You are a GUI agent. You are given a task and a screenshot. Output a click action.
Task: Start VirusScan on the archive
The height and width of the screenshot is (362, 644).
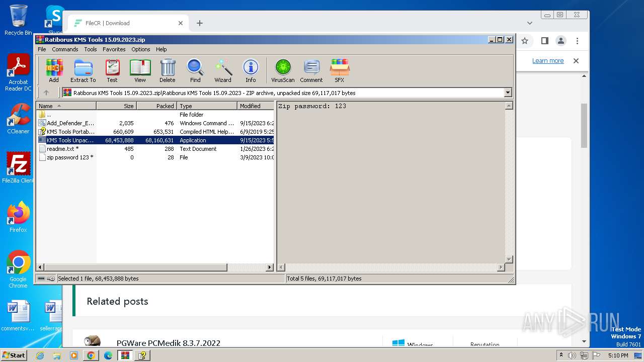(x=283, y=70)
